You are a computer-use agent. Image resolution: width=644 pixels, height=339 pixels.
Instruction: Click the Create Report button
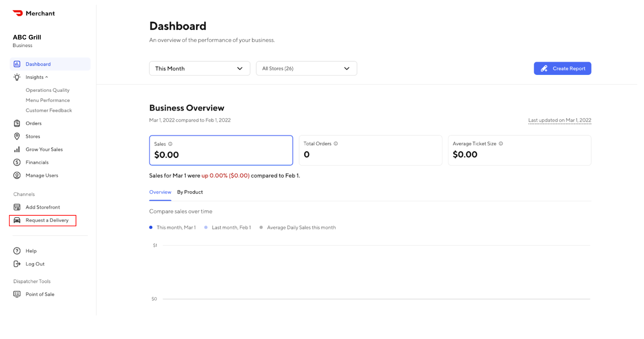click(x=562, y=68)
